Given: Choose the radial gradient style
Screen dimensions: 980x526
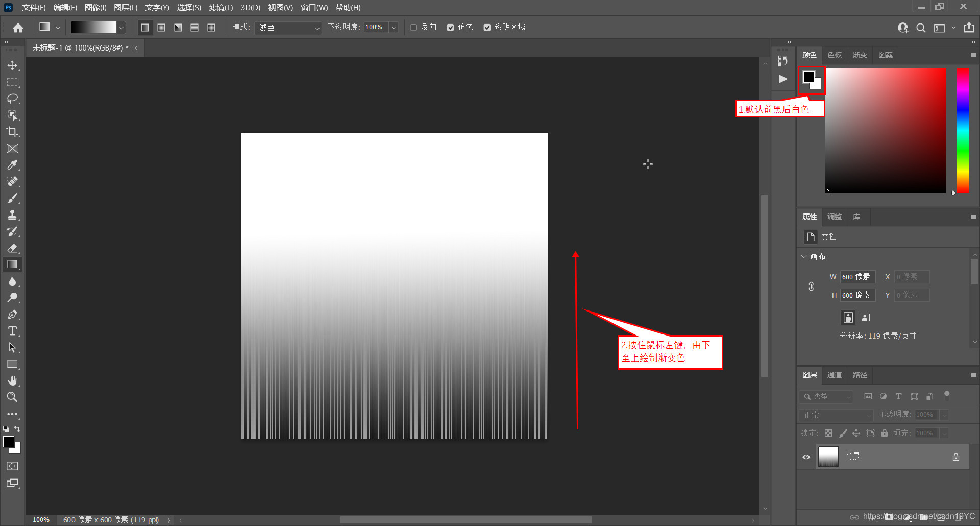Looking at the screenshot, I should (161, 28).
